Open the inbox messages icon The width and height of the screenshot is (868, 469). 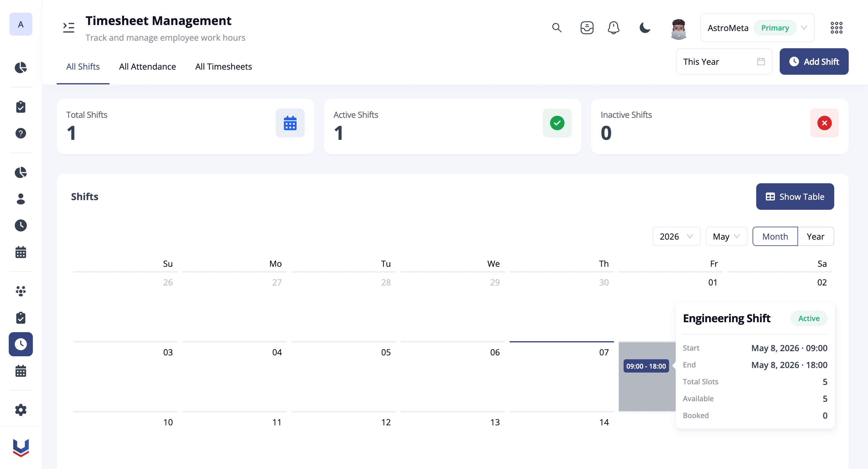587,28
